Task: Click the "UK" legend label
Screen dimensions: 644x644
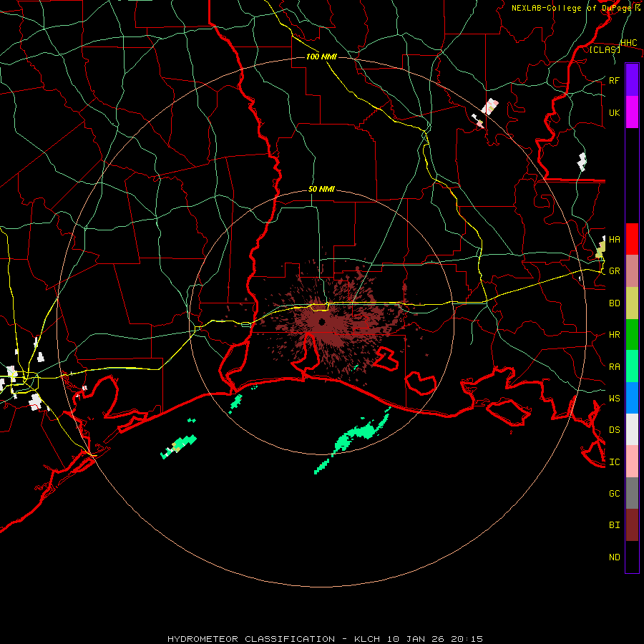Action: tap(614, 112)
